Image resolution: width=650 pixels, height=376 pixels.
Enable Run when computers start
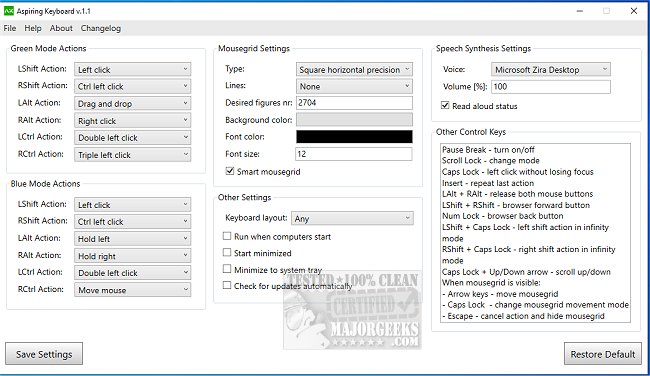point(227,236)
